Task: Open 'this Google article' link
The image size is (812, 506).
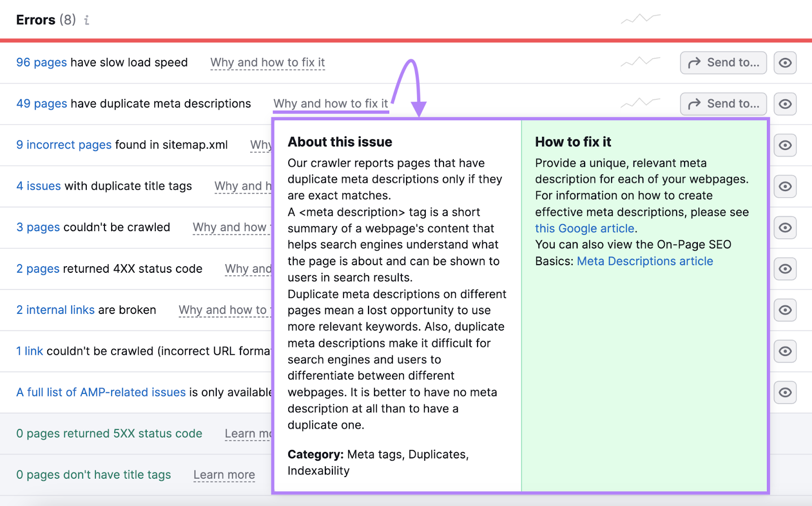Action: pos(584,229)
